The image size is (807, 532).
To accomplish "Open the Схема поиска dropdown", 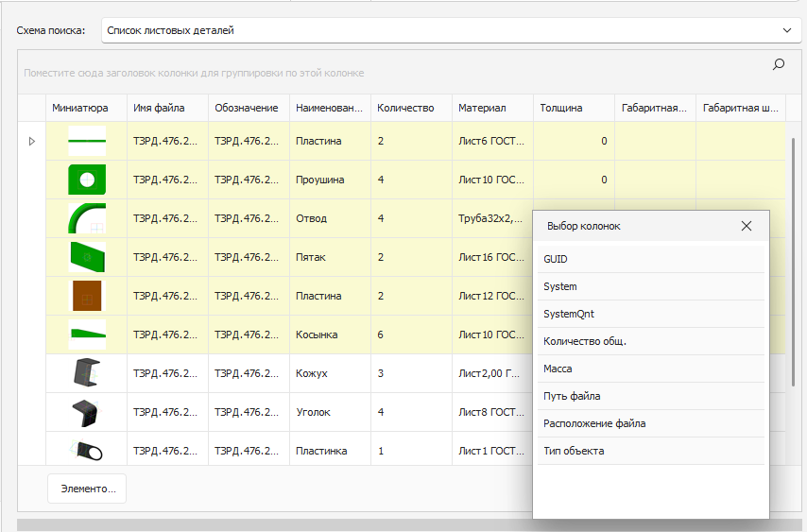I will (x=787, y=30).
